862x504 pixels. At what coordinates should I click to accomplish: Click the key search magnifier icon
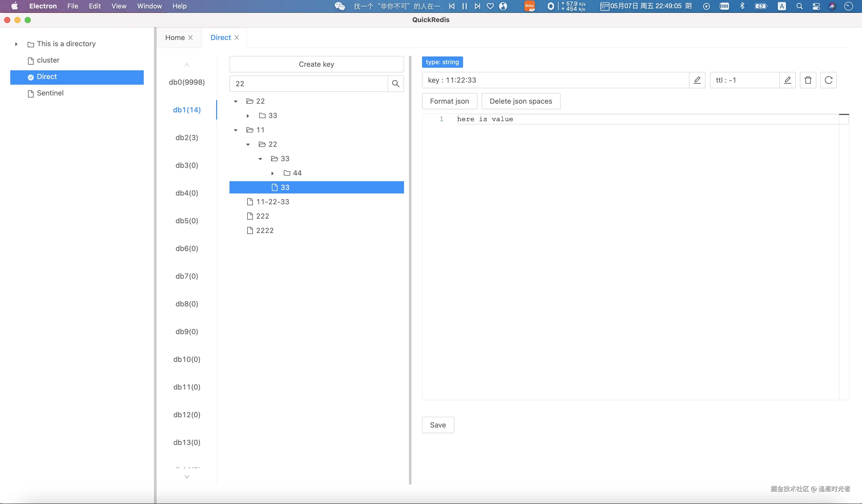[395, 83]
